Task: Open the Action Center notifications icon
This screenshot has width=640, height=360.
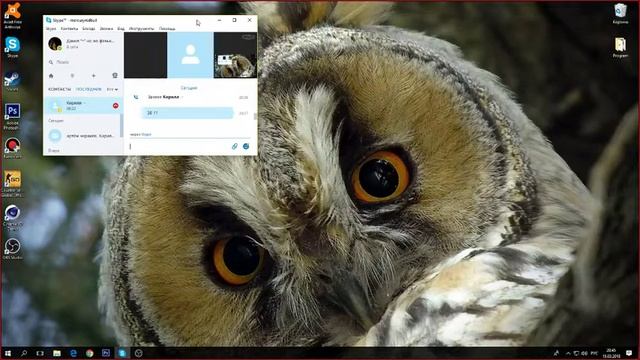Action: pyautogui.click(x=629, y=353)
